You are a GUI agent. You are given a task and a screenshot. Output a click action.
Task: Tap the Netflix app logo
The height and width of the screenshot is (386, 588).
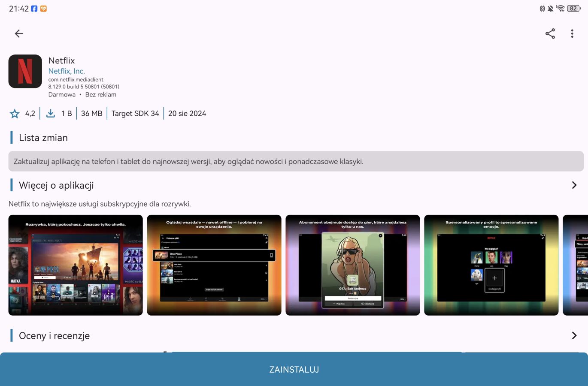[x=25, y=71]
